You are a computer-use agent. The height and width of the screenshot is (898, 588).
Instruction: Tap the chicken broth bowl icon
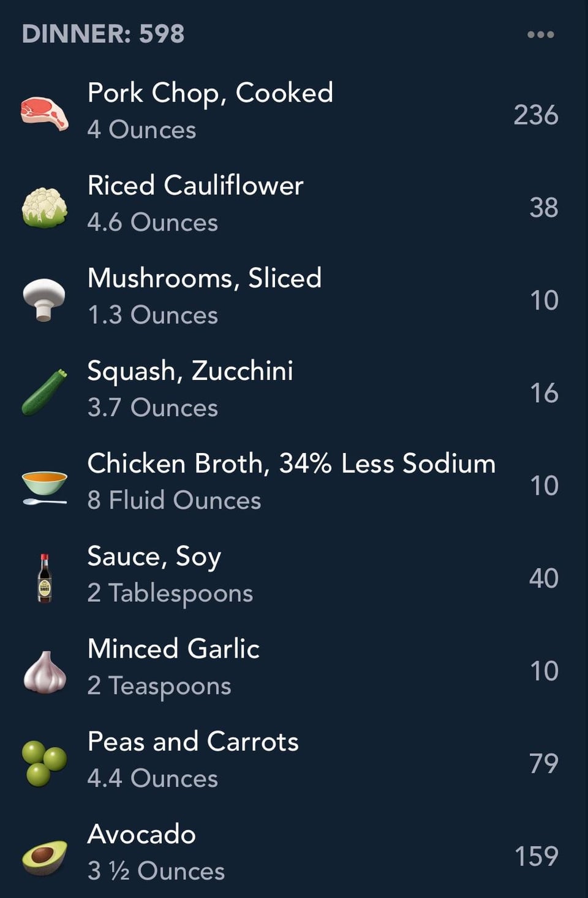tap(44, 486)
